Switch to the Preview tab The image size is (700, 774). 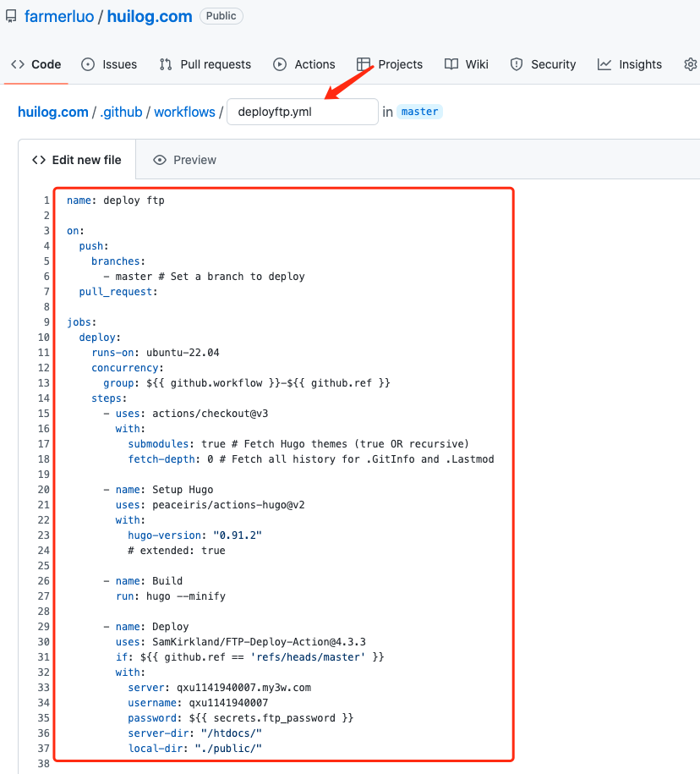pos(194,160)
